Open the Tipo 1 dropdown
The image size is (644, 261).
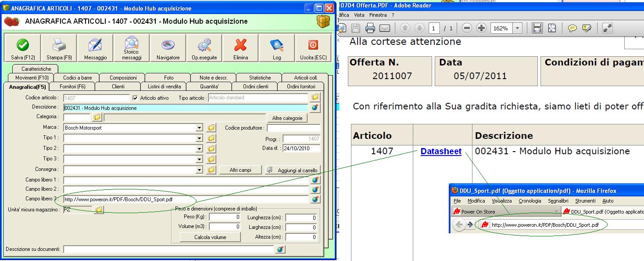200,138
